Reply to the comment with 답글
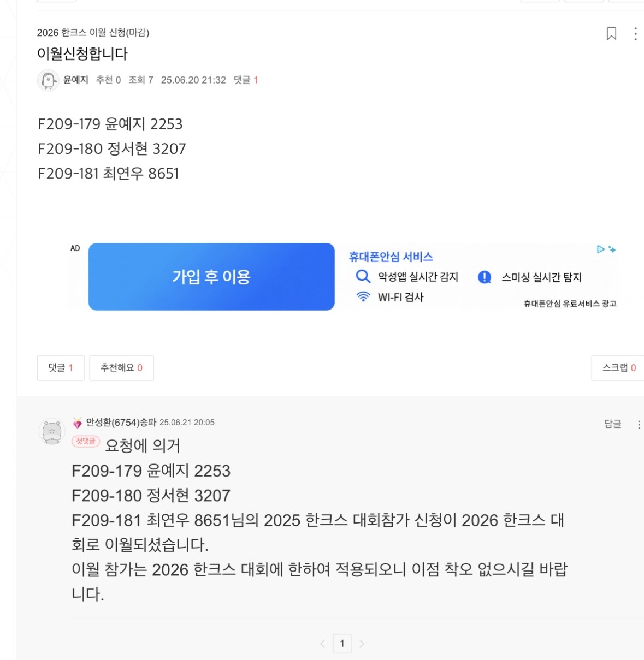This screenshot has height=660, width=644. pyautogui.click(x=612, y=424)
